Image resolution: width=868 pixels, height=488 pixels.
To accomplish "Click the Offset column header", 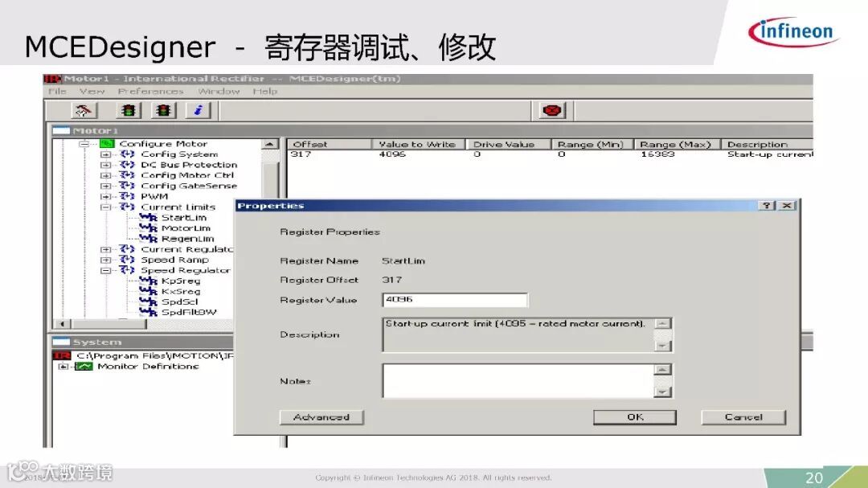I will point(330,145).
